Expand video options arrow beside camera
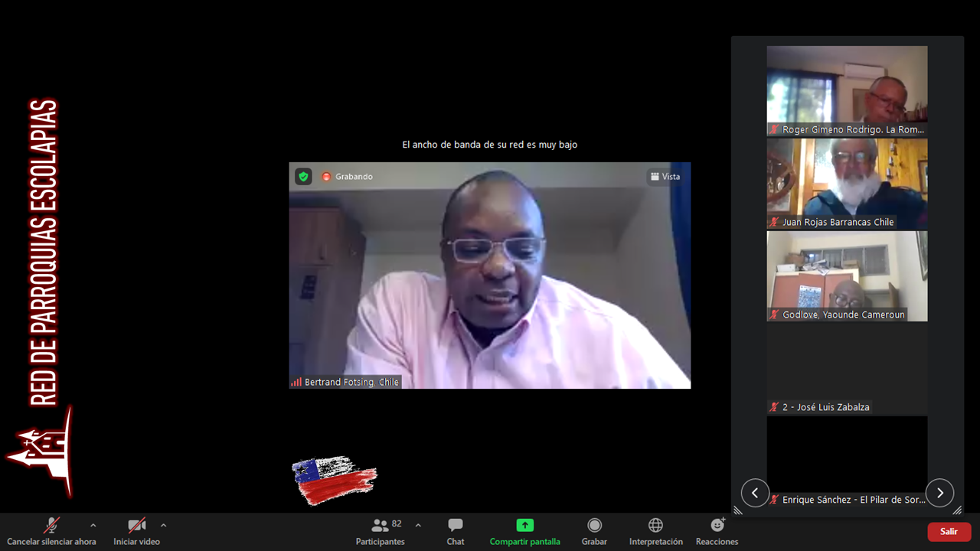Screen dimensions: 980x551 [163, 526]
